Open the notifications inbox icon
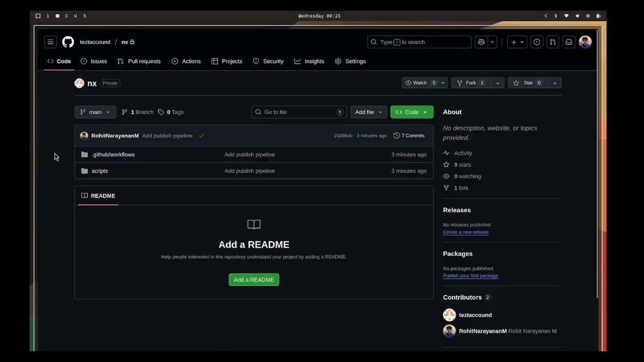Screen dimensions: 644x362 tap(569, 42)
